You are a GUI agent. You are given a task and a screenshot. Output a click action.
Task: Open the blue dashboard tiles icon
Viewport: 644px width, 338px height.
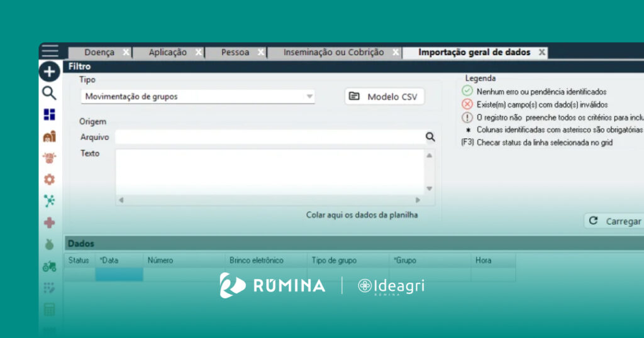[x=49, y=114]
